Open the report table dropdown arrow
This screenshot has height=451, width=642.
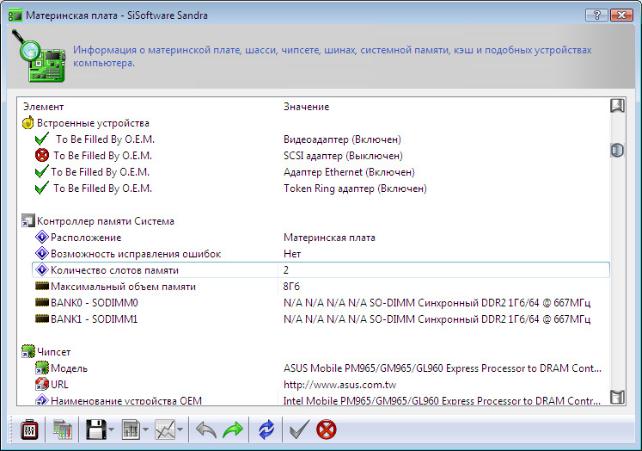145,430
